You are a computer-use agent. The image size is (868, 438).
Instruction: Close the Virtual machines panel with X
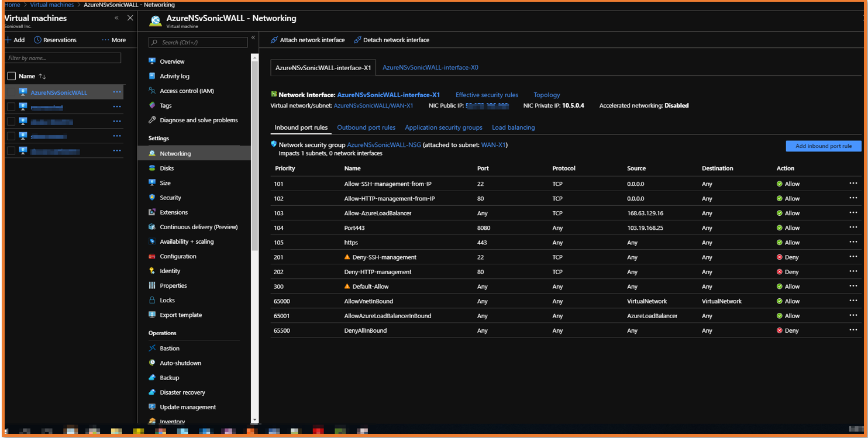(x=130, y=18)
